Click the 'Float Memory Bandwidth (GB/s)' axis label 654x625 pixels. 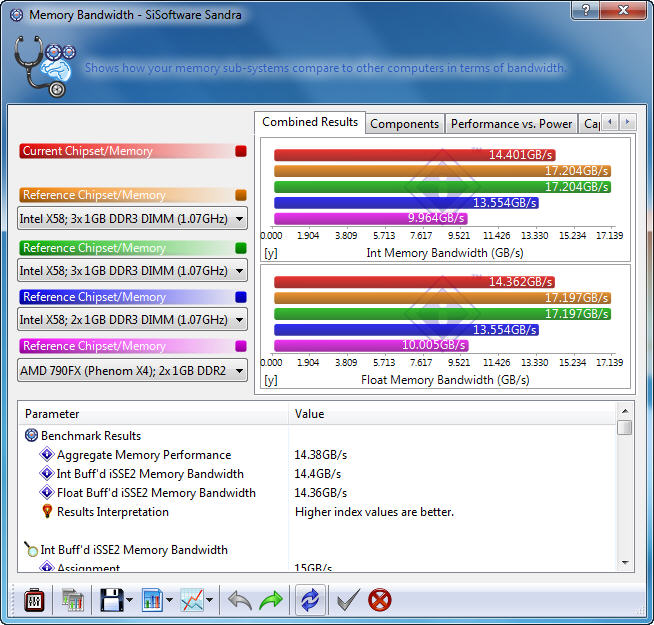click(x=445, y=380)
